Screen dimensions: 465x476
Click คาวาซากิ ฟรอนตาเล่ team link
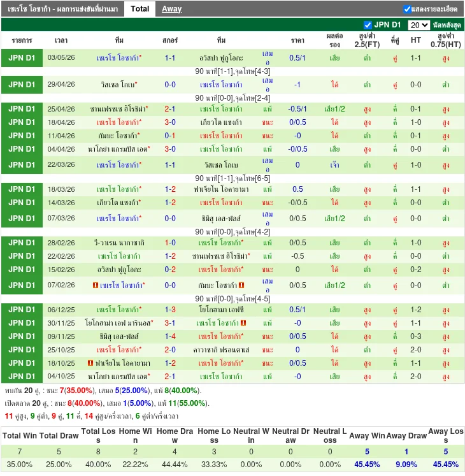point(221,350)
